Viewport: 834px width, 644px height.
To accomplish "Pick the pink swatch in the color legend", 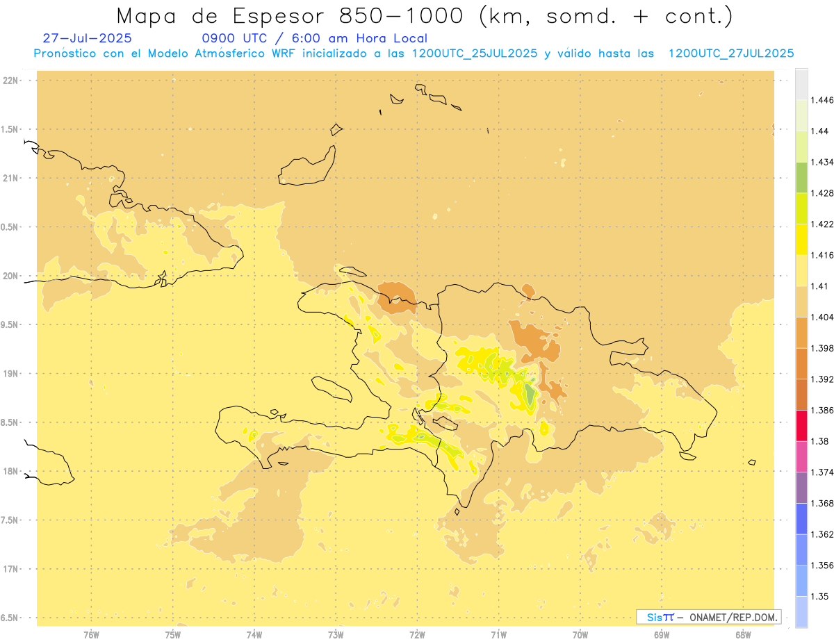I will [x=801, y=456].
